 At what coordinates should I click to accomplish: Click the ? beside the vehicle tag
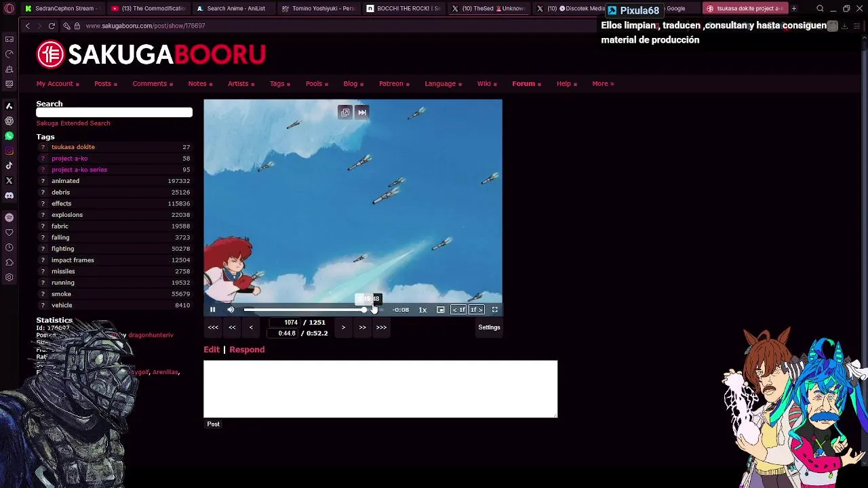pos(43,306)
